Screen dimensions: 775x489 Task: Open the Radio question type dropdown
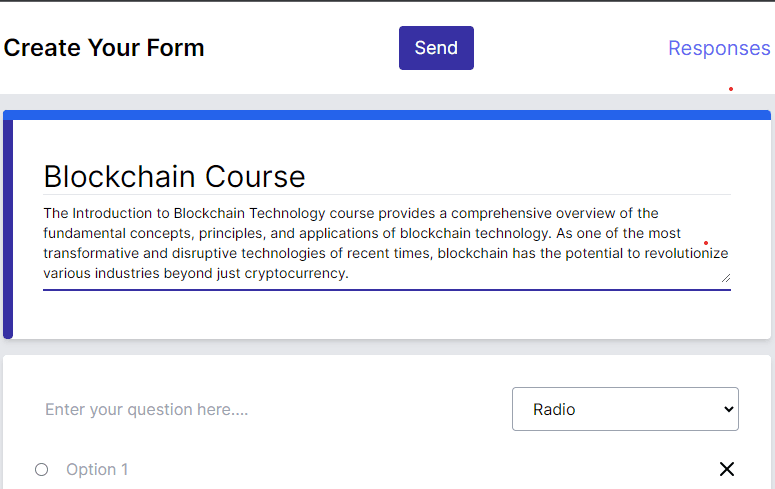click(625, 409)
